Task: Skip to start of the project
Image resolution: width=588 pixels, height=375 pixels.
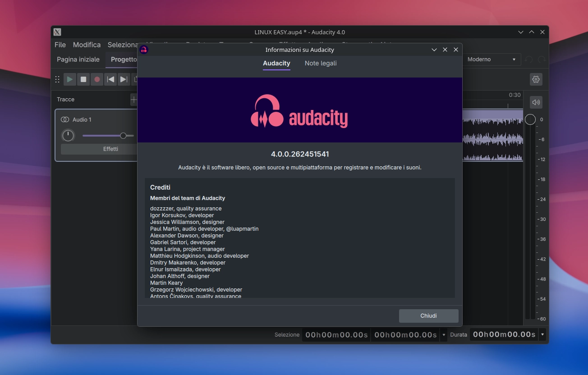Action: [110, 79]
